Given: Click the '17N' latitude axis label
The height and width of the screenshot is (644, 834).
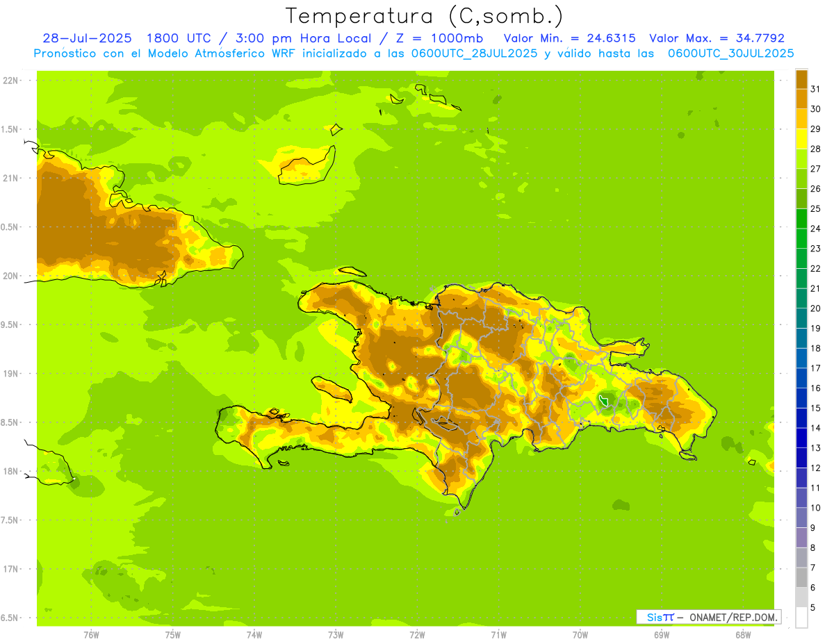Looking at the screenshot, I should tap(12, 569).
